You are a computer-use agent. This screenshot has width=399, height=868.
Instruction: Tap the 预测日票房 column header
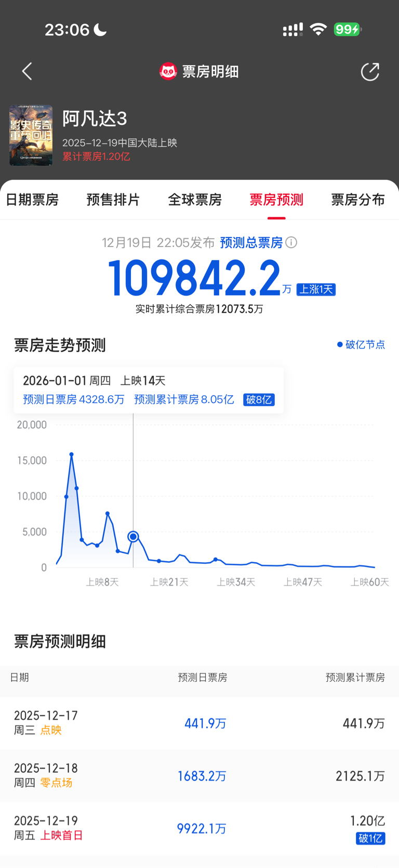203,677
